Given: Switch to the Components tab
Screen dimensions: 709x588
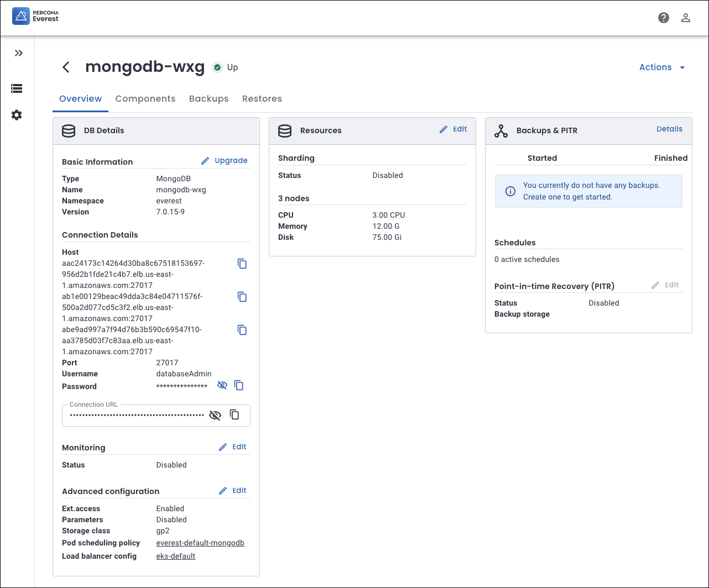Looking at the screenshot, I should click(145, 99).
